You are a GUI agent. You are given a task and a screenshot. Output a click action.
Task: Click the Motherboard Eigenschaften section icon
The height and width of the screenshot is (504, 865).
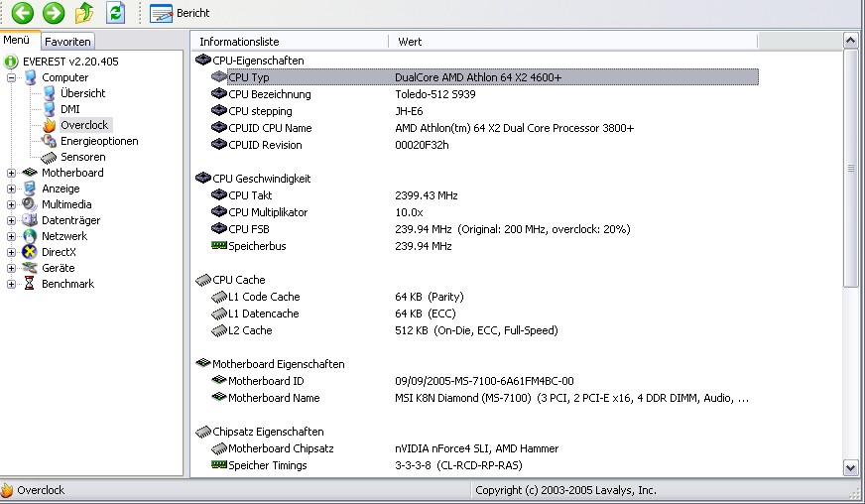(x=203, y=363)
